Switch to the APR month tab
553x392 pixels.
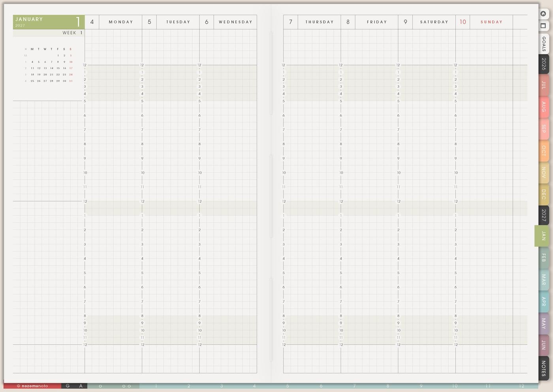(x=544, y=302)
